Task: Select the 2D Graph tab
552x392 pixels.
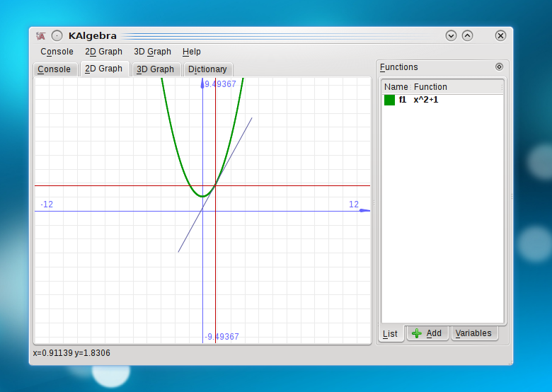Action: (x=105, y=69)
